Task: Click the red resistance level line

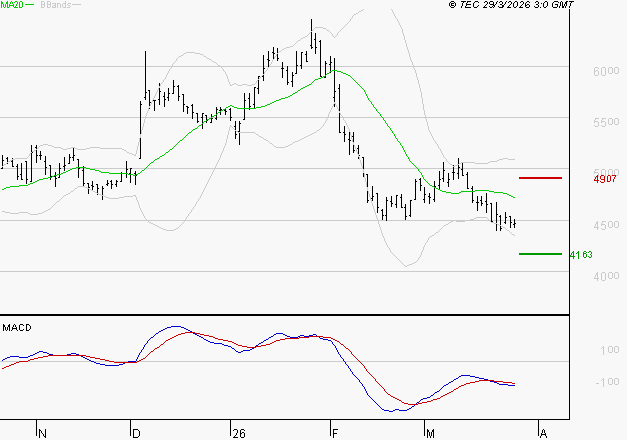Action: (x=540, y=178)
